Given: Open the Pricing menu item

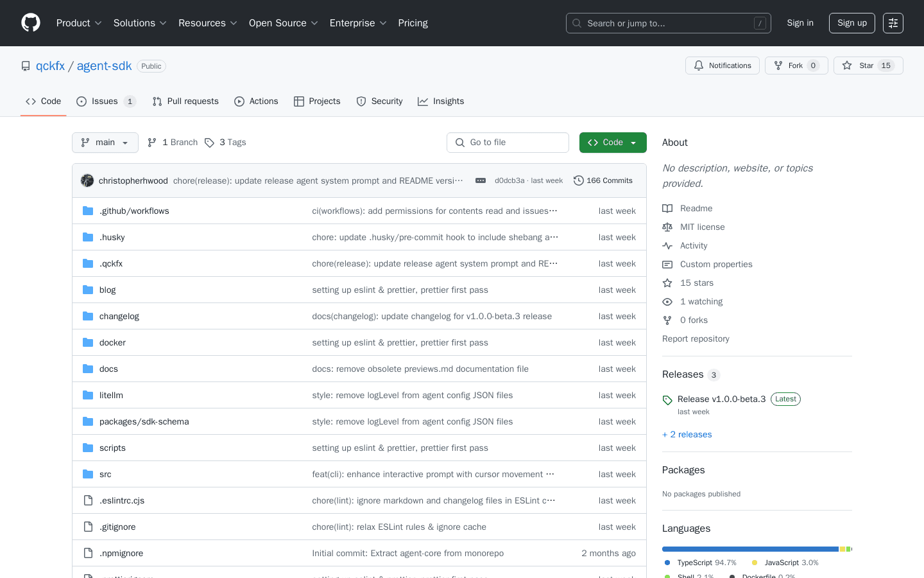Looking at the screenshot, I should click(x=413, y=22).
